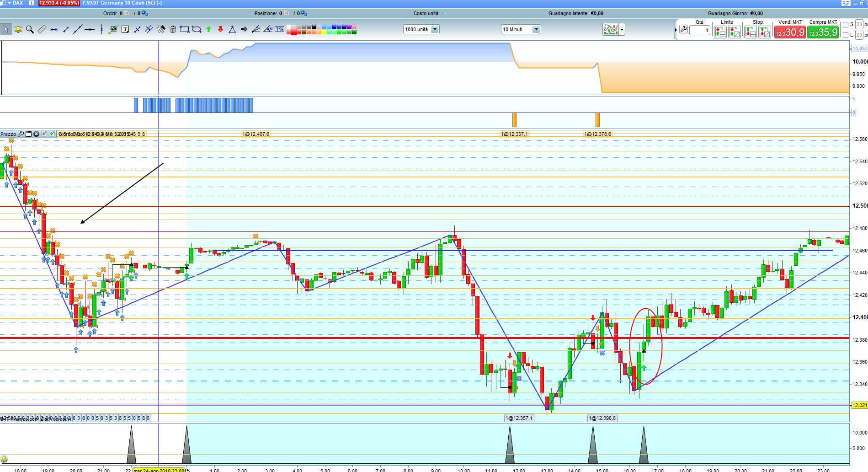Click the Guadagno Giorno value
Viewport: 868px width, 472px height.
pyautogui.click(x=756, y=13)
